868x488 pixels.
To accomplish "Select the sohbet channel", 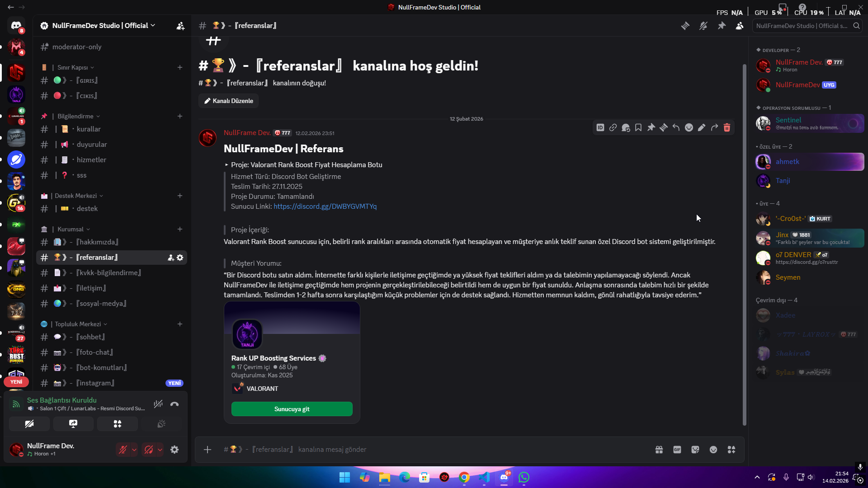I will (x=112, y=337).
